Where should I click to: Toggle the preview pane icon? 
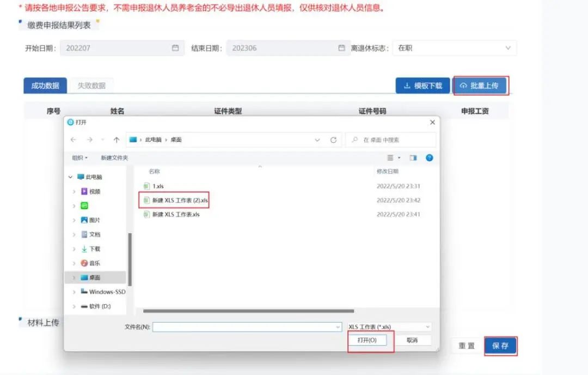click(x=413, y=158)
